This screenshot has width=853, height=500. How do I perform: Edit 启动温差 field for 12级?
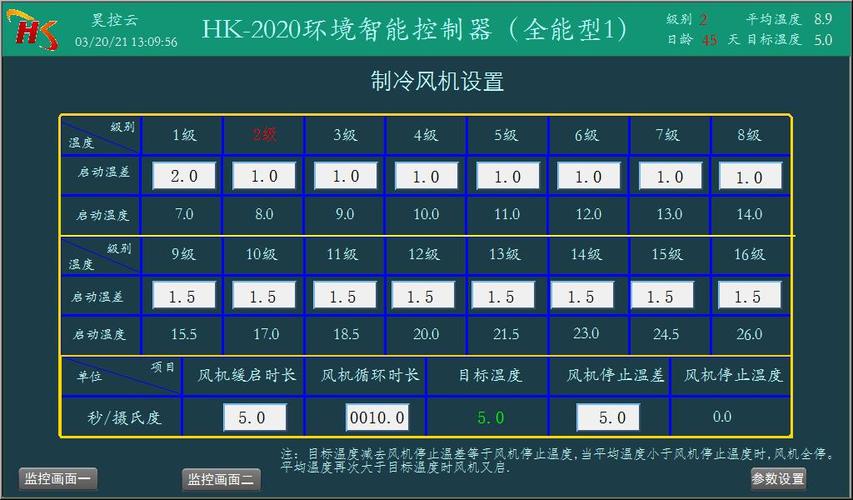click(x=423, y=295)
